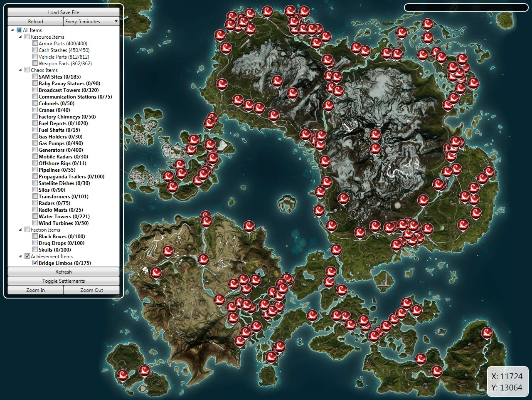This screenshot has height=400, width=532.
Task: Zoom In on the map
Action: (35, 290)
